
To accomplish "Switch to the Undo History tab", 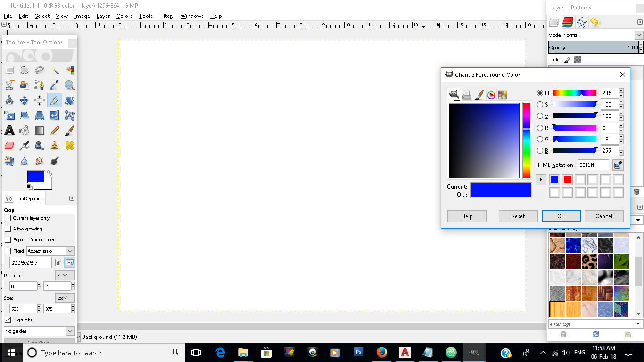I will tap(595, 22).
